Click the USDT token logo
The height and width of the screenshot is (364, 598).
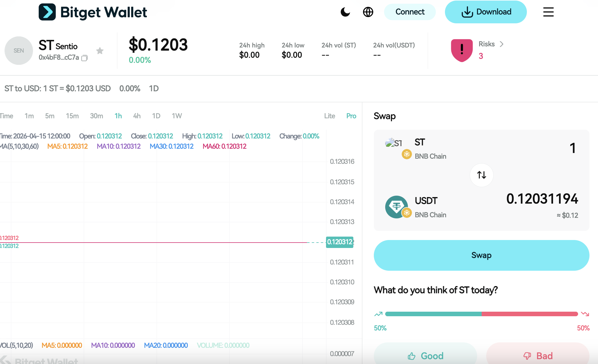pyautogui.click(x=397, y=207)
